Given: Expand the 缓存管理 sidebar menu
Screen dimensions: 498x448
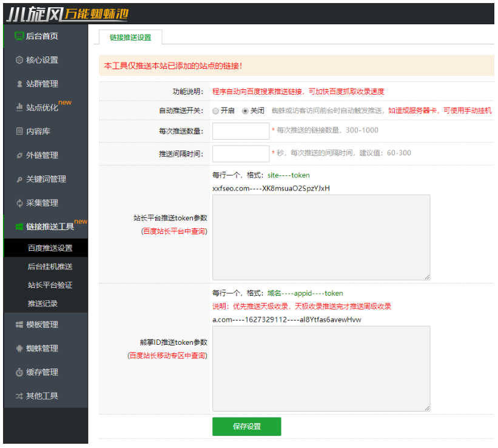Looking at the screenshot, I should 42,372.
